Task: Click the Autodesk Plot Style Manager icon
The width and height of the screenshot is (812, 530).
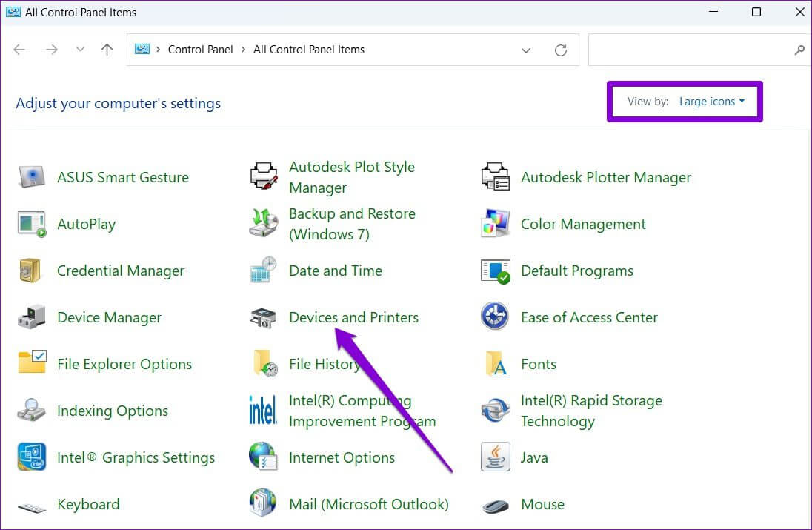Action: coord(264,176)
